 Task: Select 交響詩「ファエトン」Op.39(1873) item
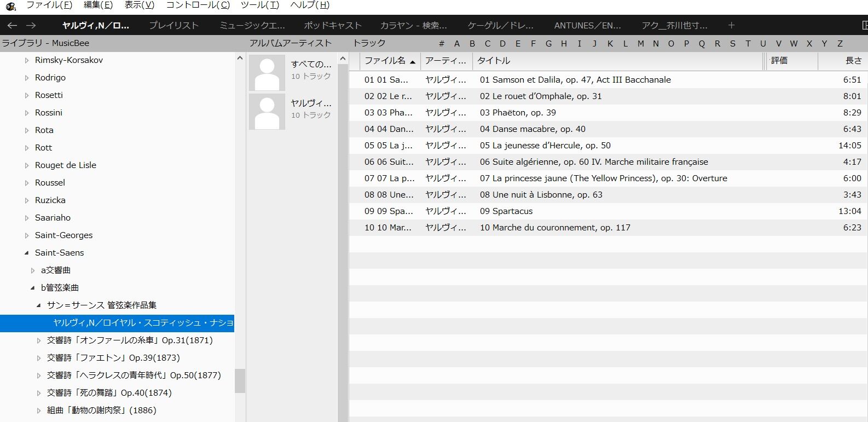click(113, 358)
